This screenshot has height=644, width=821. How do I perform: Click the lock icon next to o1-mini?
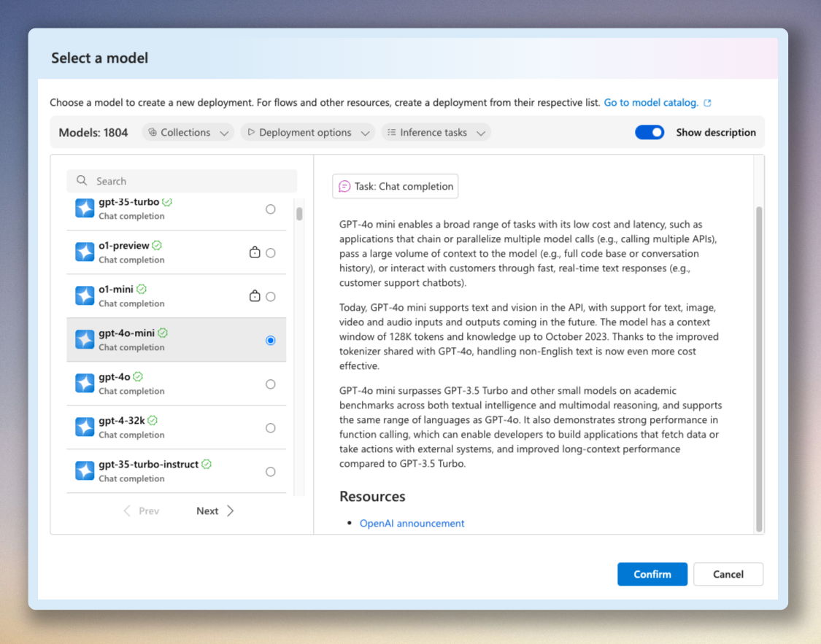tap(254, 295)
